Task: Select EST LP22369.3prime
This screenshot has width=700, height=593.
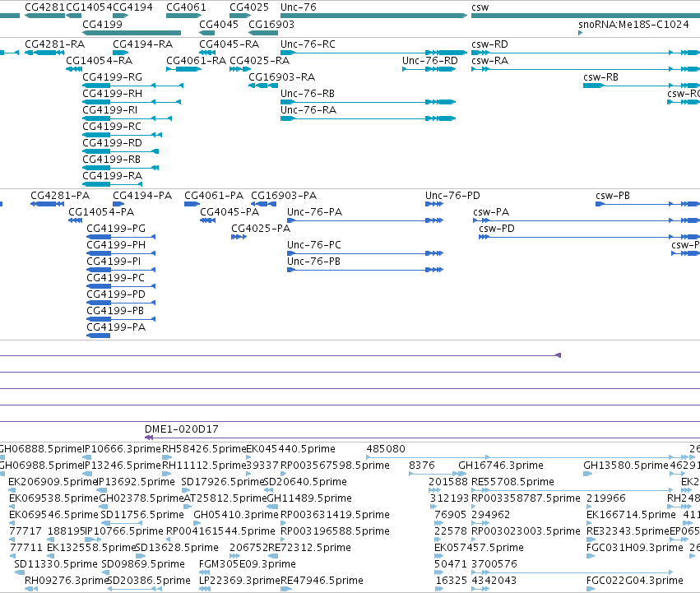Action: (239, 581)
